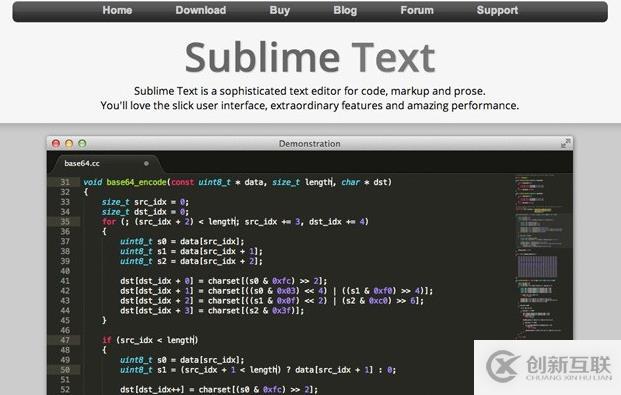Click the red close button of Demonstration window
The height and width of the screenshot is (395, 621).
[x=56, y=143]
